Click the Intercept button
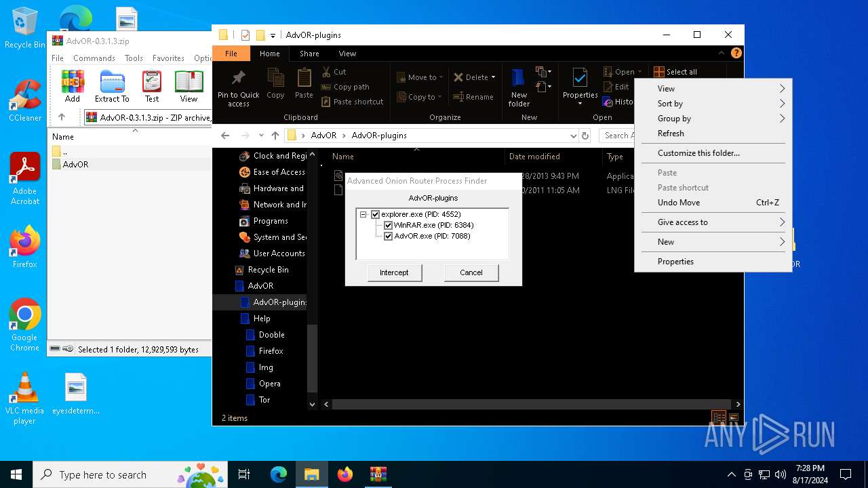Screen dimensions: 868x488 click(395, 272)
